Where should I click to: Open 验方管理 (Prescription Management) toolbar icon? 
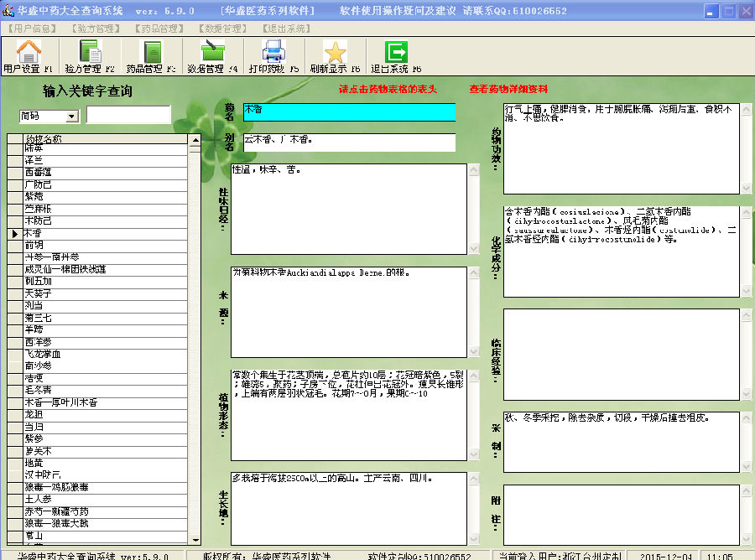pyautogui.click(x=89, y=53)
